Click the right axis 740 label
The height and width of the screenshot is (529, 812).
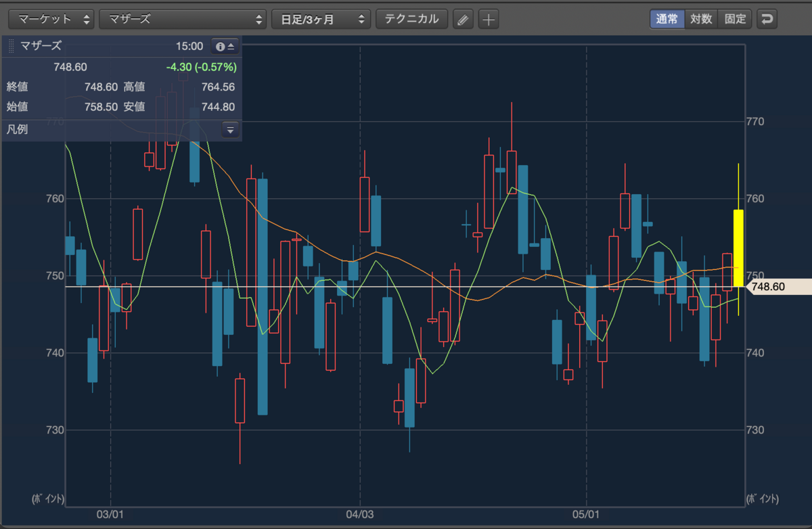pos(754,353)
